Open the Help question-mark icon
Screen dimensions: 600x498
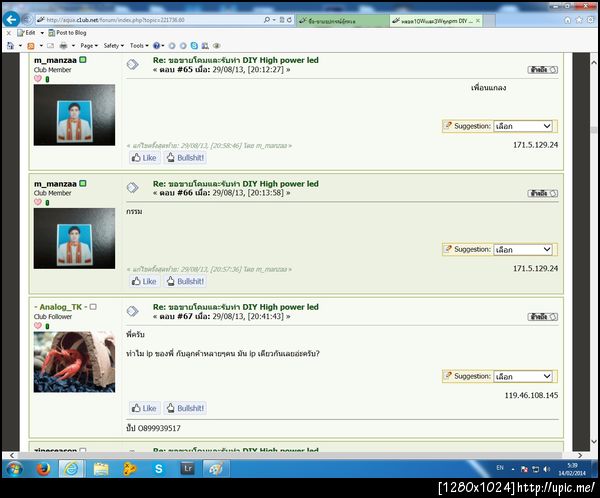tap(157, 46)
